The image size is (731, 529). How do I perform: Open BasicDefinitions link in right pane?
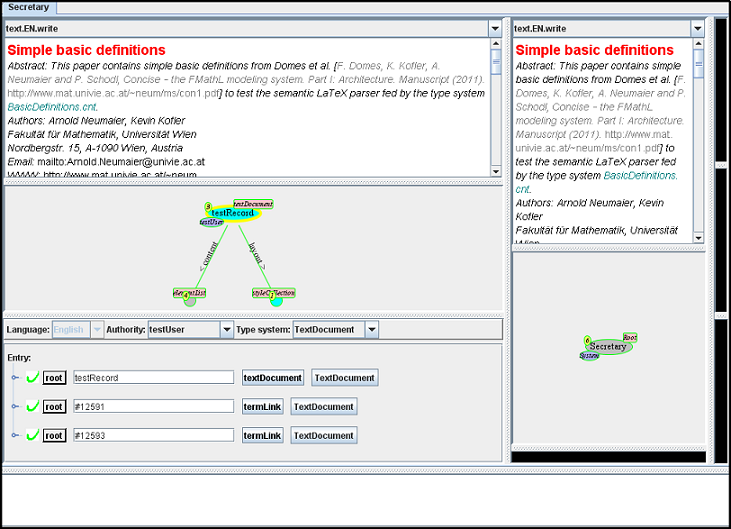pos(641,176)
